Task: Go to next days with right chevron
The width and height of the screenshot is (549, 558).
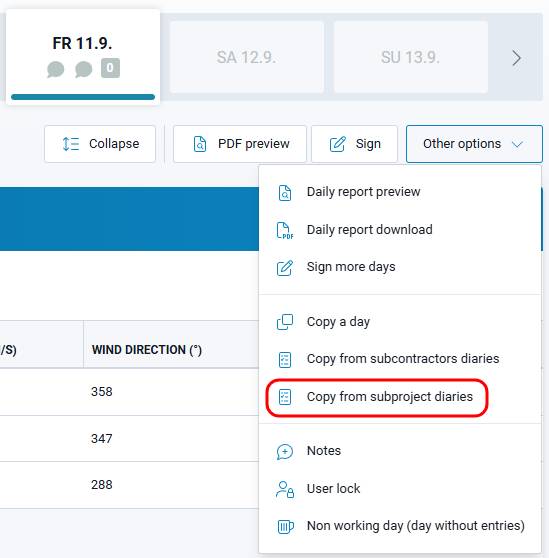Action: pyautogui.click(x=516, y=58)
